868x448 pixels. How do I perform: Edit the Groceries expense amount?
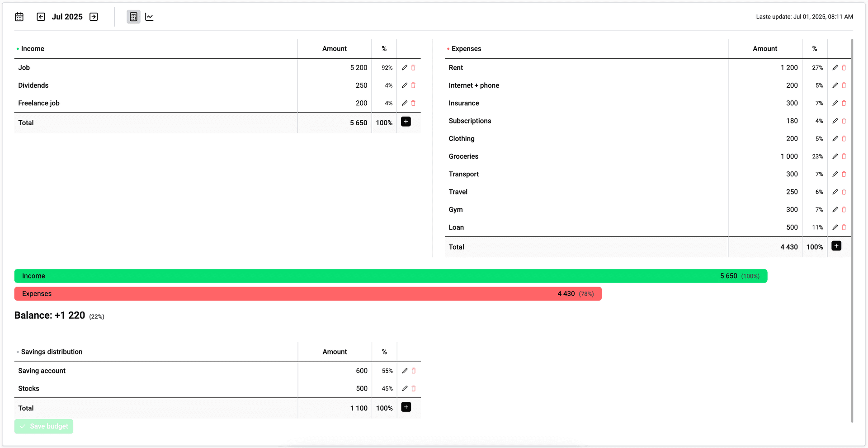click(x=835, y=156)
